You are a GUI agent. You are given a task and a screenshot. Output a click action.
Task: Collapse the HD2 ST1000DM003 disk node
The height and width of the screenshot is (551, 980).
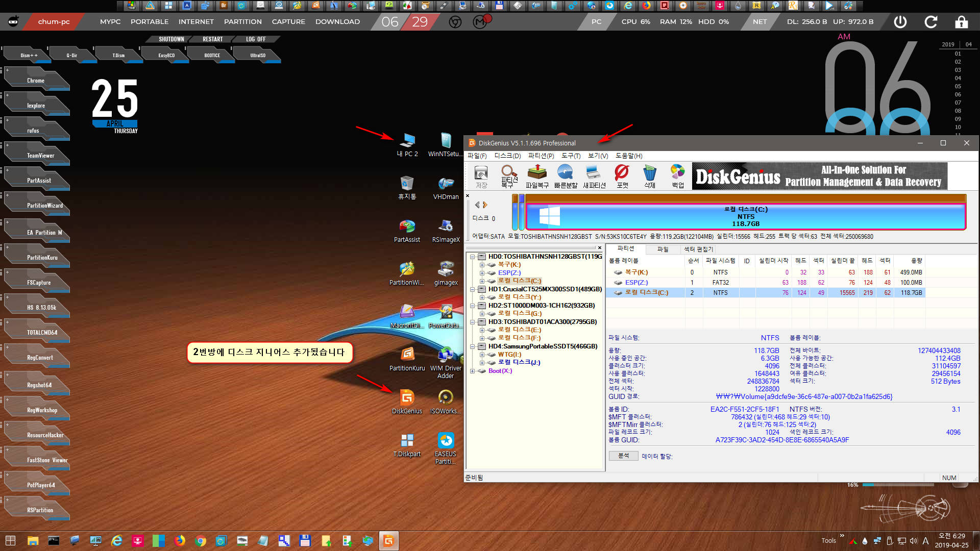click(473, 306)
